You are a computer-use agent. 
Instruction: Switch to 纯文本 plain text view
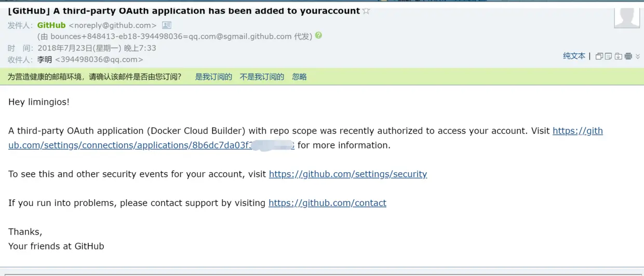[574, 56]
